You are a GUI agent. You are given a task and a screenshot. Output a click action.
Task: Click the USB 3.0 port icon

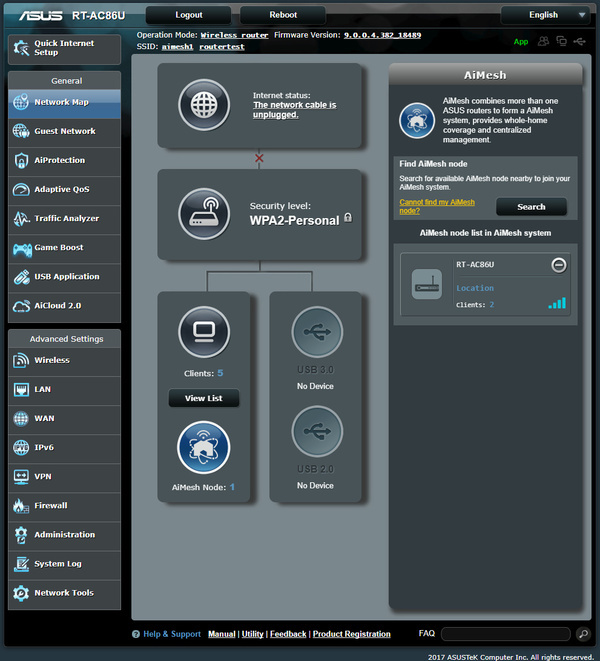(317, 332)
